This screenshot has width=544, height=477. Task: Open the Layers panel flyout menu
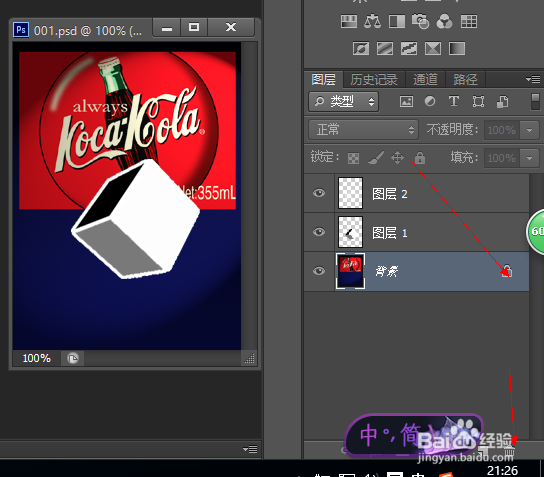533,79
